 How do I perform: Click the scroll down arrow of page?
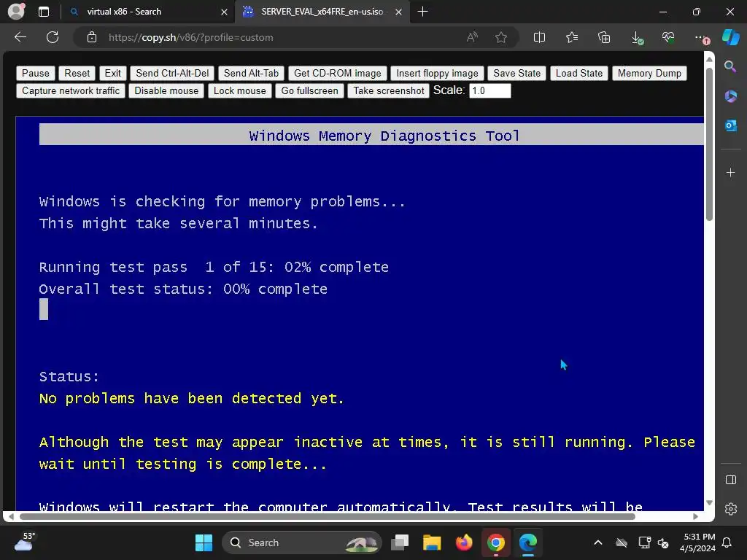pyautogui.click(x=709, y=503)
